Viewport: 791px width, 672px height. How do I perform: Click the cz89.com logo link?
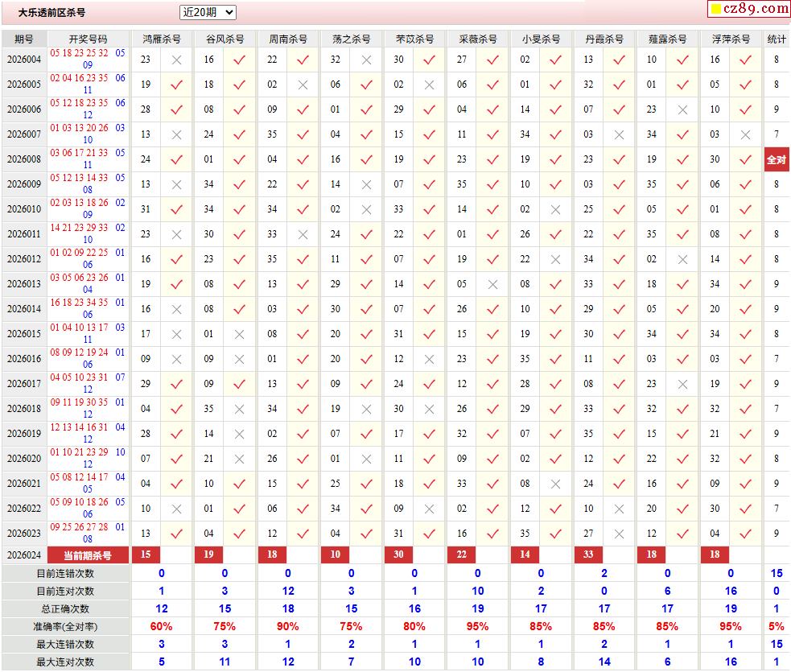pos(748,9)
